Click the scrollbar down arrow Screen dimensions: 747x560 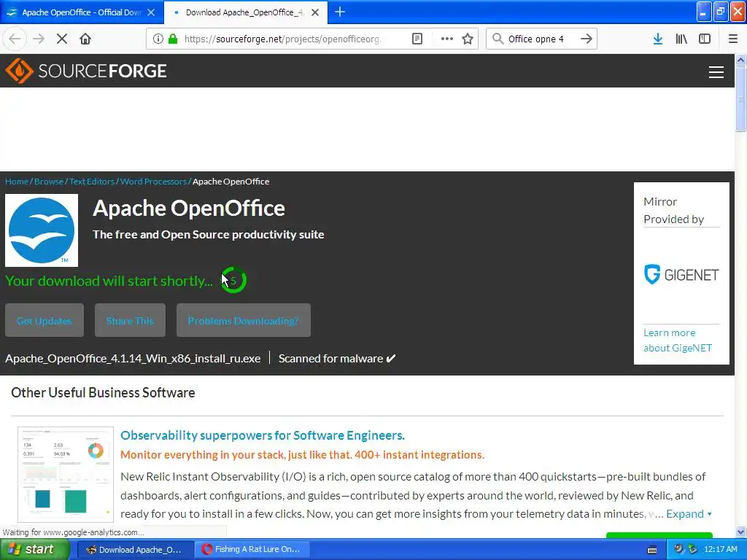pos(741,532)
